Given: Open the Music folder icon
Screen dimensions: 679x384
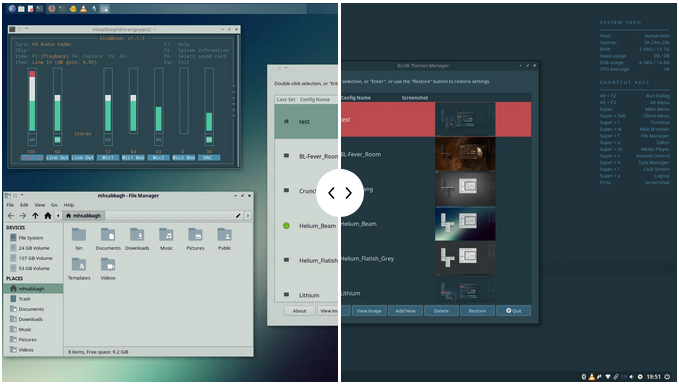Looking at the screenshot, I should click(x=166, y=239).
